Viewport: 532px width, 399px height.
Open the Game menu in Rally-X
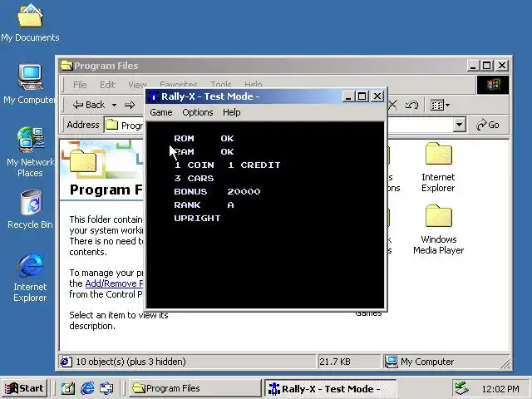pos(161,112)
